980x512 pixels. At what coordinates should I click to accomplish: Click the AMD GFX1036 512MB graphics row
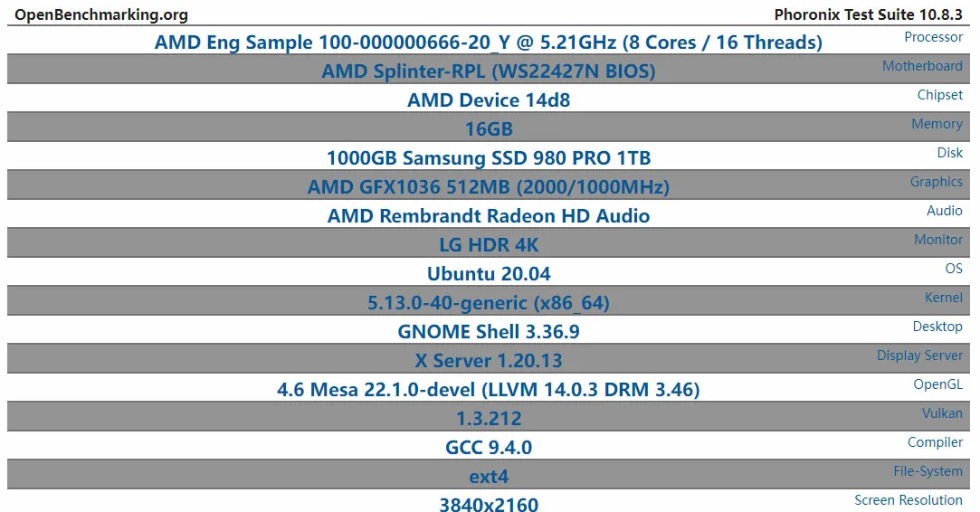point(488,185)
